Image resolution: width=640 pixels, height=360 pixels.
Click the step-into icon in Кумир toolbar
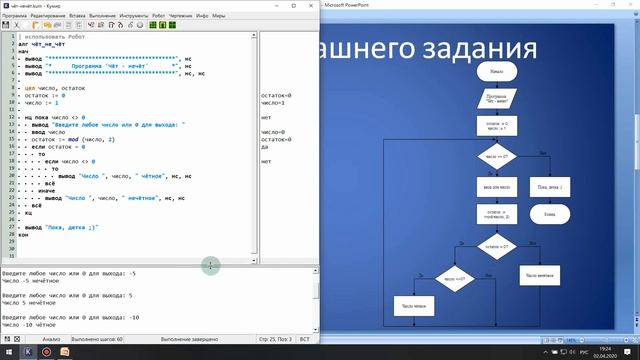(120, 25)
